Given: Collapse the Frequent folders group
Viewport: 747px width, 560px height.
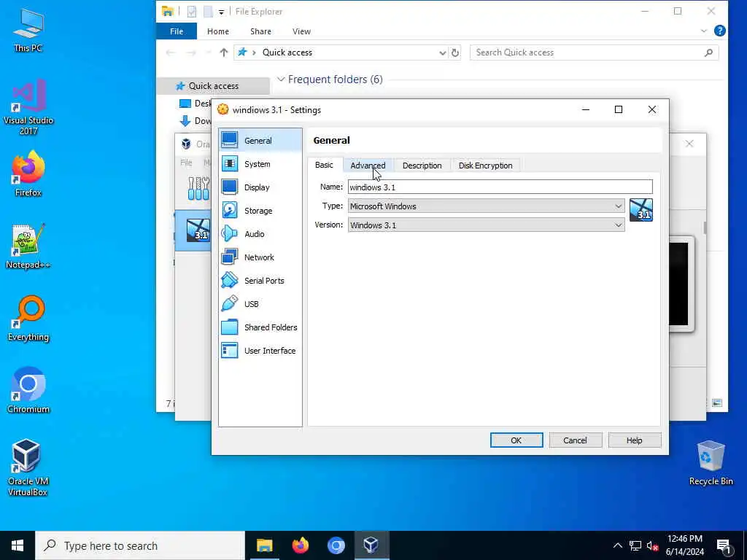Looking at the screenshot, I should coord(281,79).
